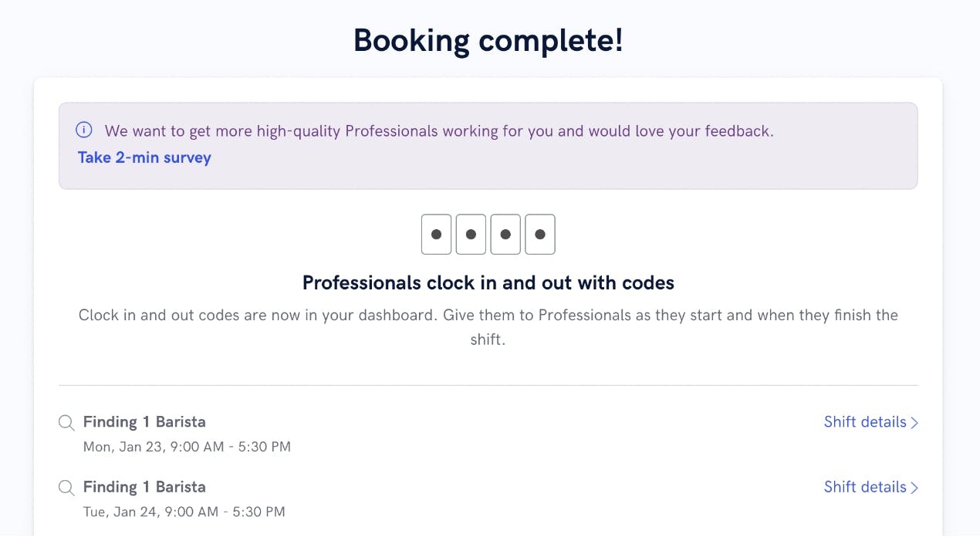Click the third clock-in code digit box
Screen dimensions: 980x551
coord(505,234)
